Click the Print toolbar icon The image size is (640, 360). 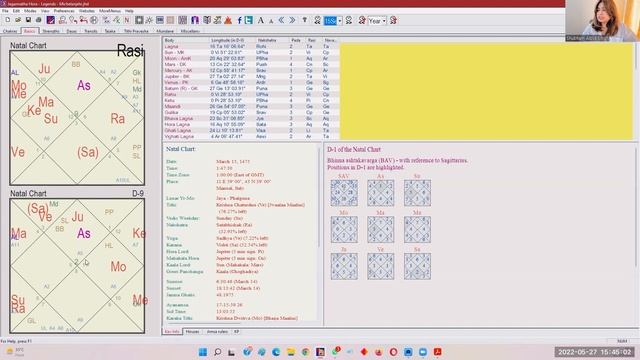pyautogui.click(x=38, y=20)
